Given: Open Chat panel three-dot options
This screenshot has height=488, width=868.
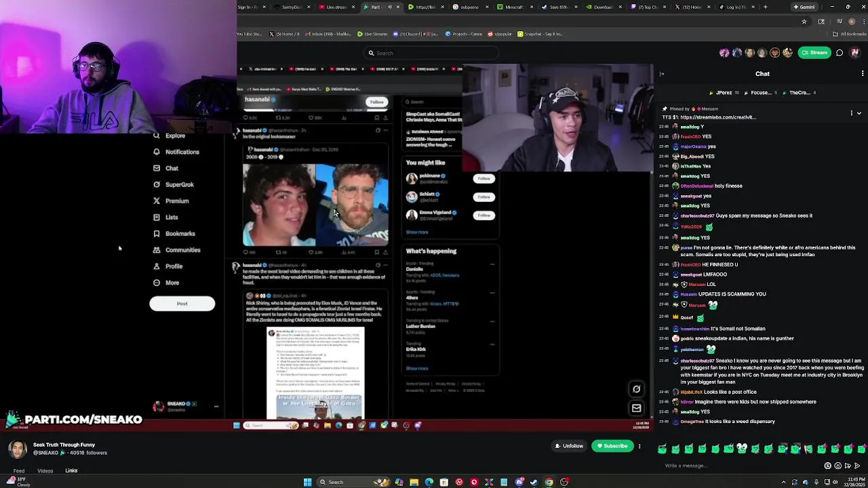Looking at the screenshot, I should click(863, 74).
